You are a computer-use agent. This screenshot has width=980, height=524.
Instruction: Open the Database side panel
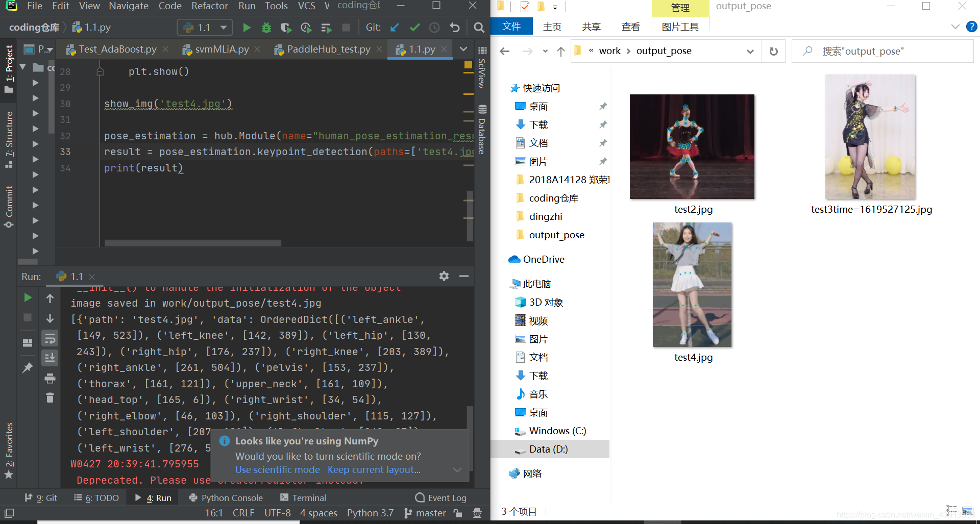pyautogui.click(x=482, y=129)
